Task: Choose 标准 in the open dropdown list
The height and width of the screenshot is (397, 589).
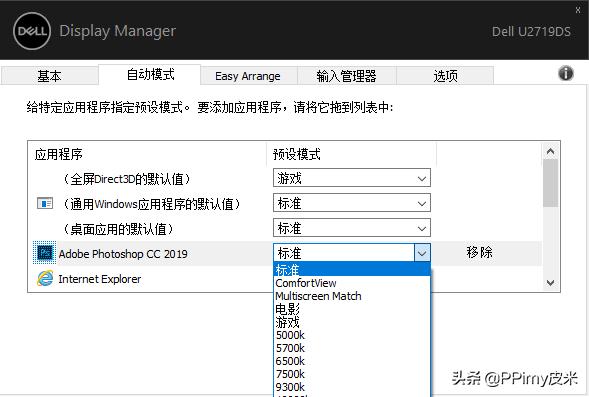Action: pos(352,269)
